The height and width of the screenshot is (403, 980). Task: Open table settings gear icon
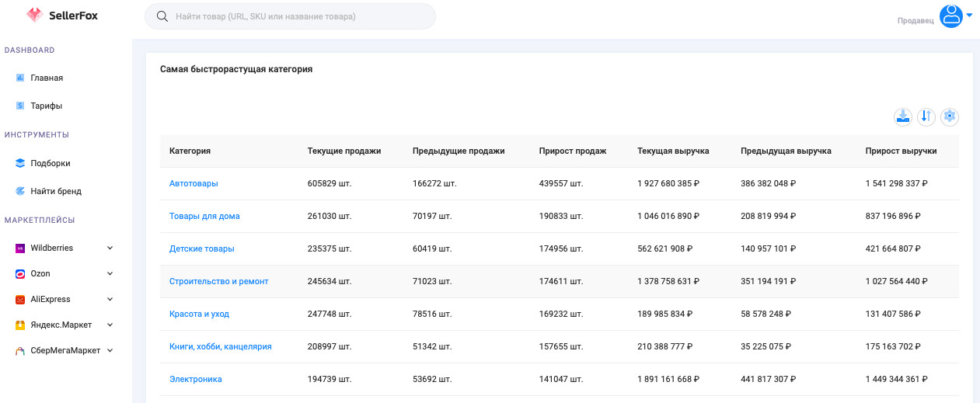[x=949, y=116]
